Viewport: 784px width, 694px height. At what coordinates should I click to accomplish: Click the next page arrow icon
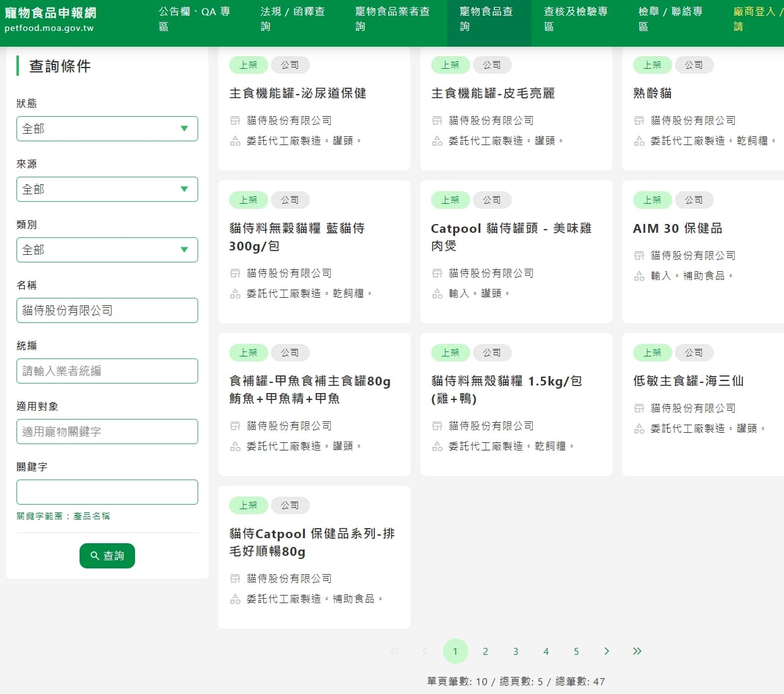(x=607, y=651)
